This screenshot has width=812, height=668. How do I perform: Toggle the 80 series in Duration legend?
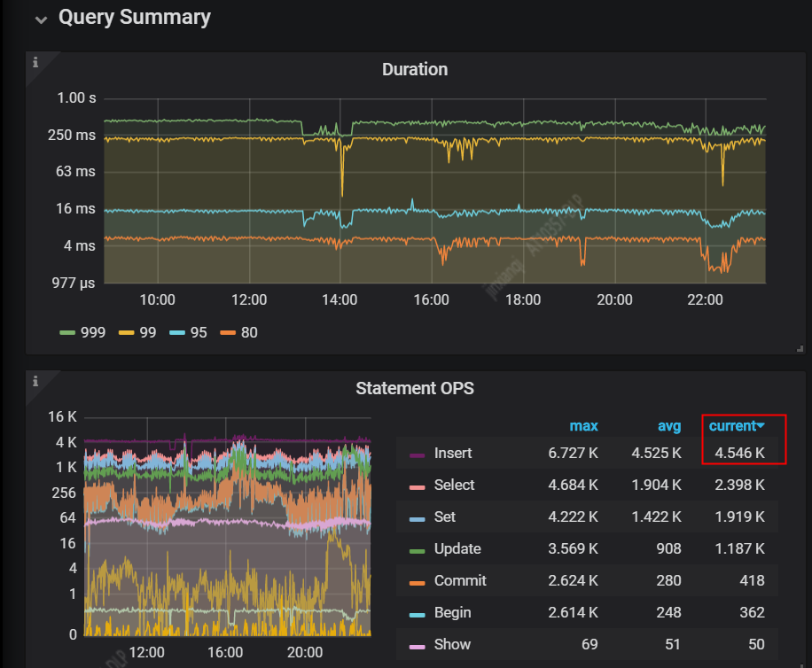click(x=249, y=332)
